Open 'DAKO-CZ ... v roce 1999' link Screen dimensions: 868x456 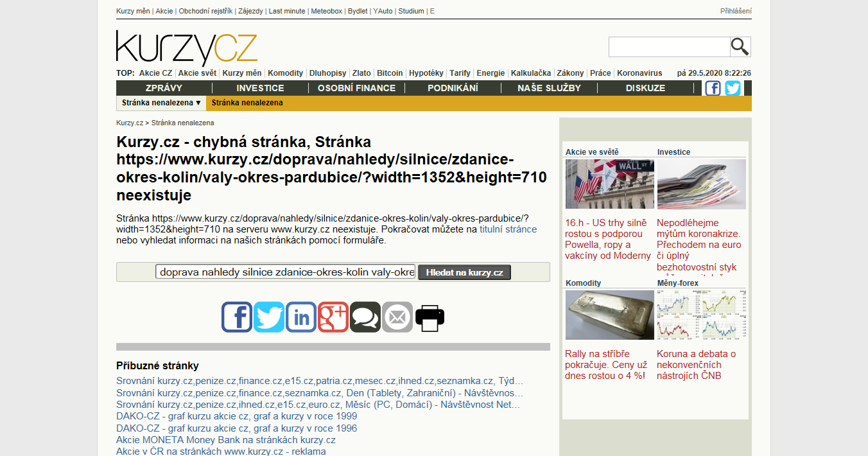(237, 416)
